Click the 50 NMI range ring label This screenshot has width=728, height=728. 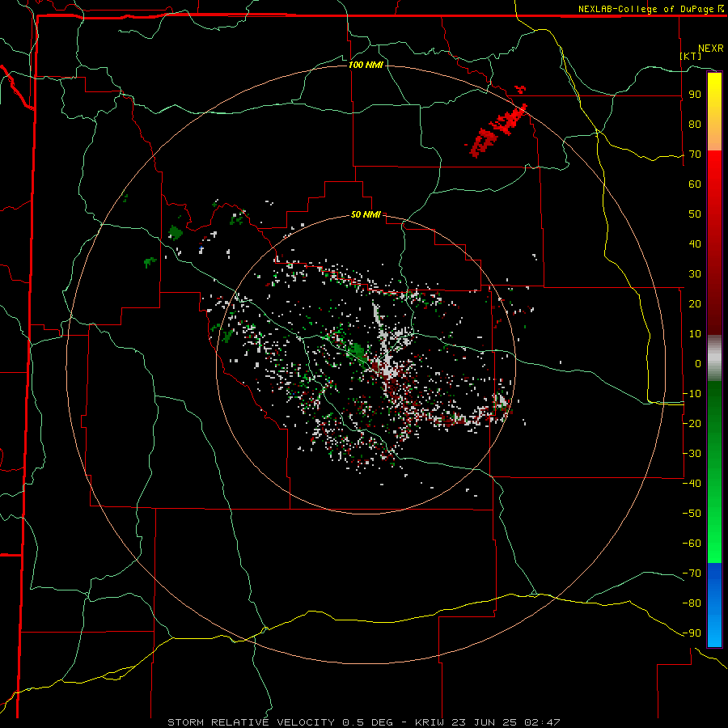[366, 214]
